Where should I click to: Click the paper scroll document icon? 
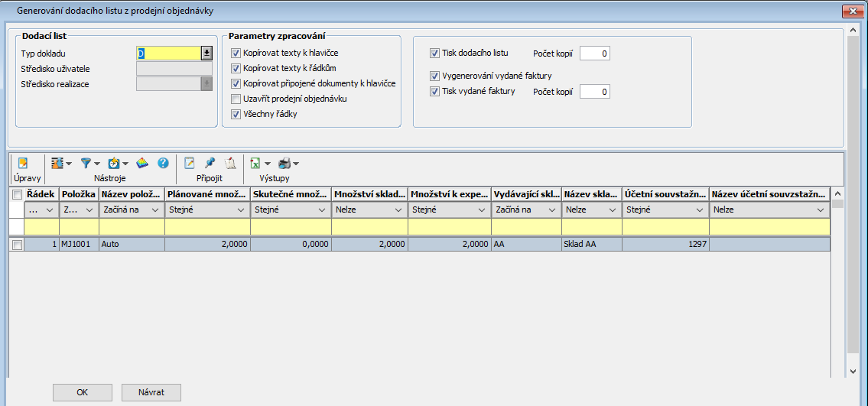tap(229, 163)
